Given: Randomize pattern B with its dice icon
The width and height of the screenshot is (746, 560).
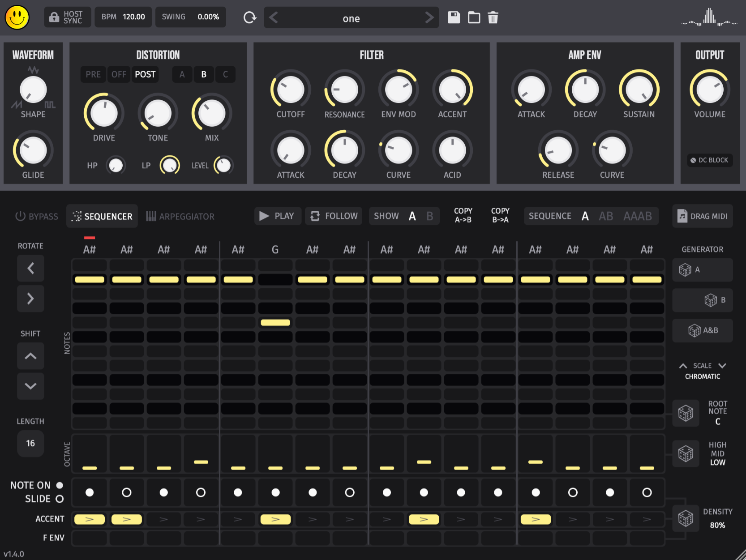Looking at the screenshot, I should coord(710,300).
